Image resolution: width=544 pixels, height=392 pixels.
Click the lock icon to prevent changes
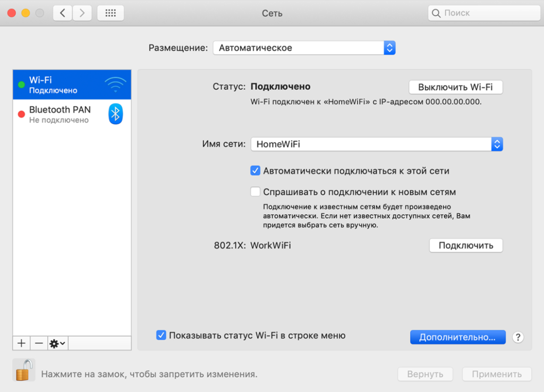coord(23,370)
